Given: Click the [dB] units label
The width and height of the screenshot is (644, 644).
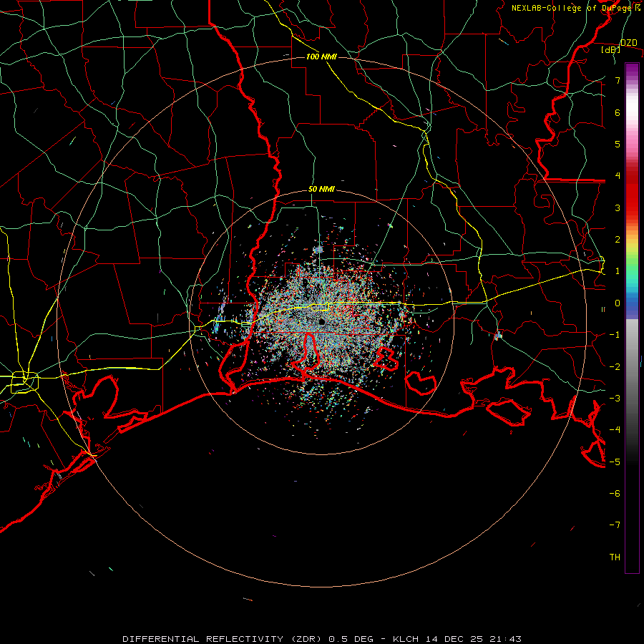Looking at the screenshot, I should pos(610,50).
